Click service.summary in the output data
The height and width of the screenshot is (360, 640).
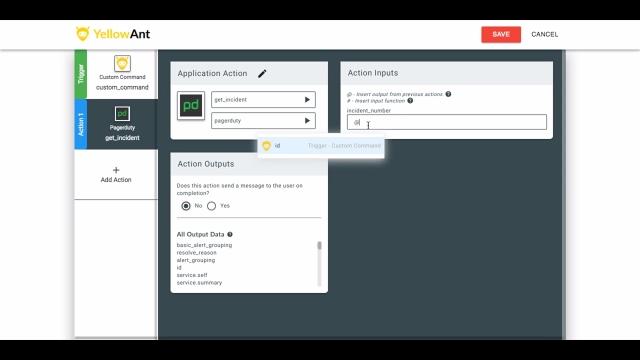pos(199,282)
